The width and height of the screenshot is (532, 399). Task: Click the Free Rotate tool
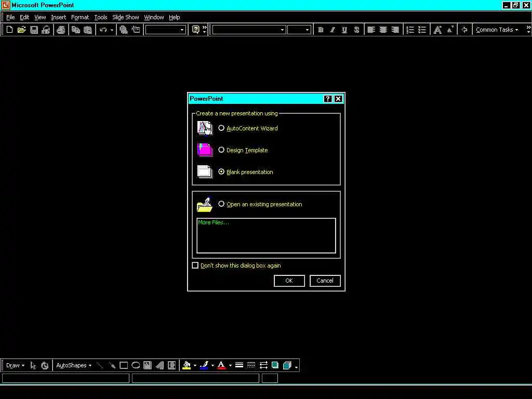(45, 365)
